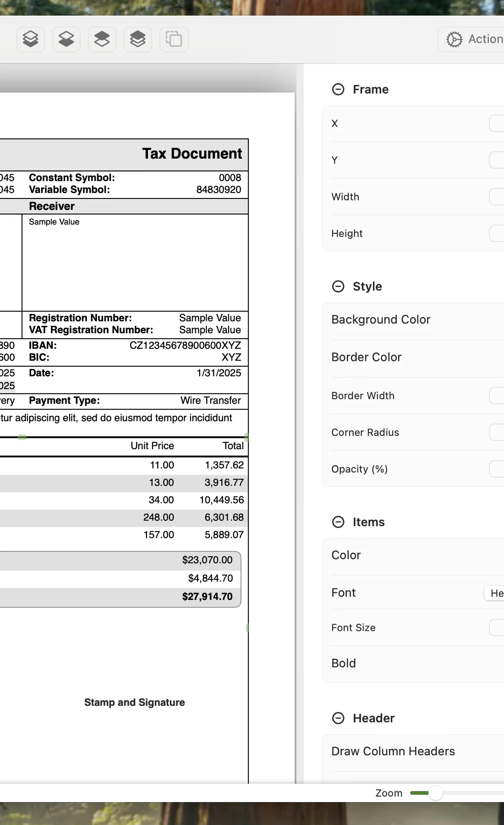Open the Font popup in Items
The height and width of the screenshot is (825, 504).
coord(494,593)
